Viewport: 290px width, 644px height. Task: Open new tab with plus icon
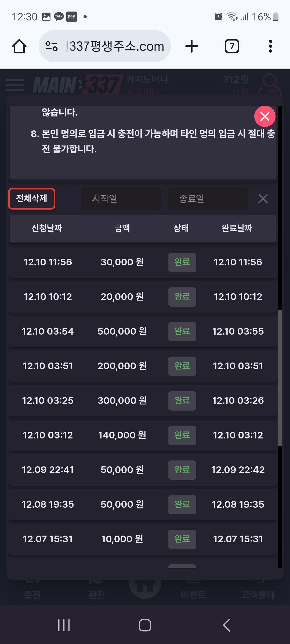pyautogui.click(x=192, y=46)
